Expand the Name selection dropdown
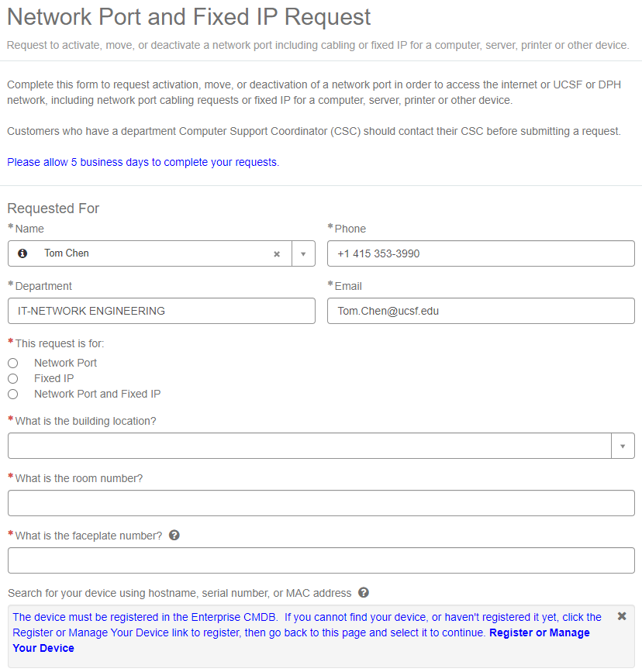 pos(302,253)
